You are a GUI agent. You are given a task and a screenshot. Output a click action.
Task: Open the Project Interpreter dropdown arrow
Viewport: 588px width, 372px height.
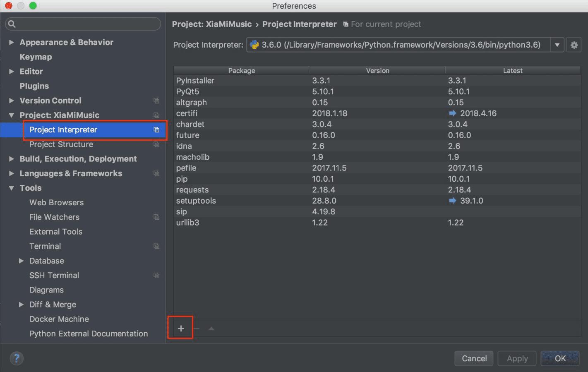click(x=557, y=45)
